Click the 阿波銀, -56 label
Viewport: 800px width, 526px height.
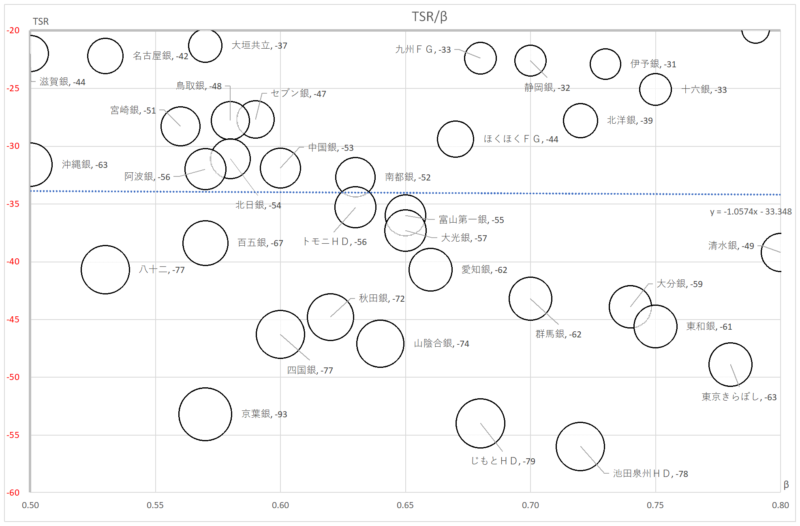(147, 177)
